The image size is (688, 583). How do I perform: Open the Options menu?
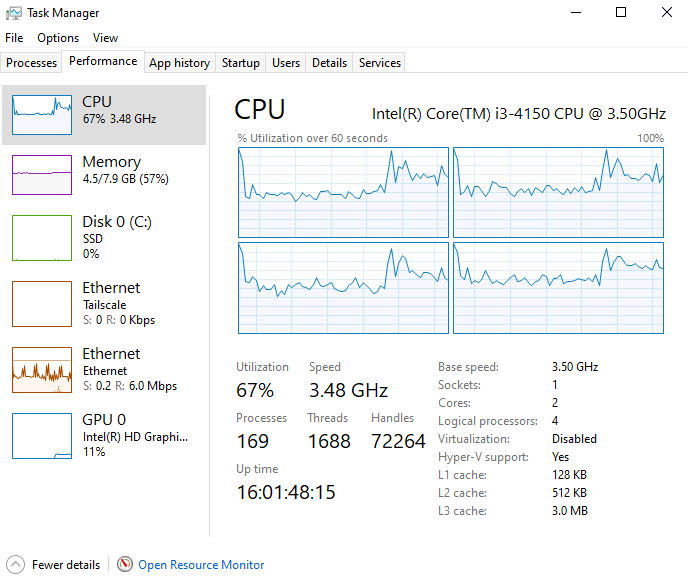(x=58, y=38)
